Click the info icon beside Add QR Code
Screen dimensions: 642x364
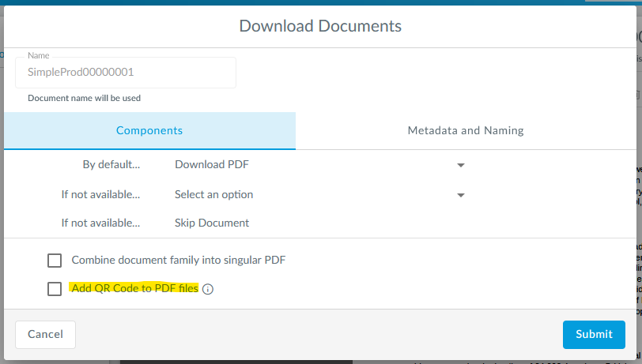pos(208,289)
